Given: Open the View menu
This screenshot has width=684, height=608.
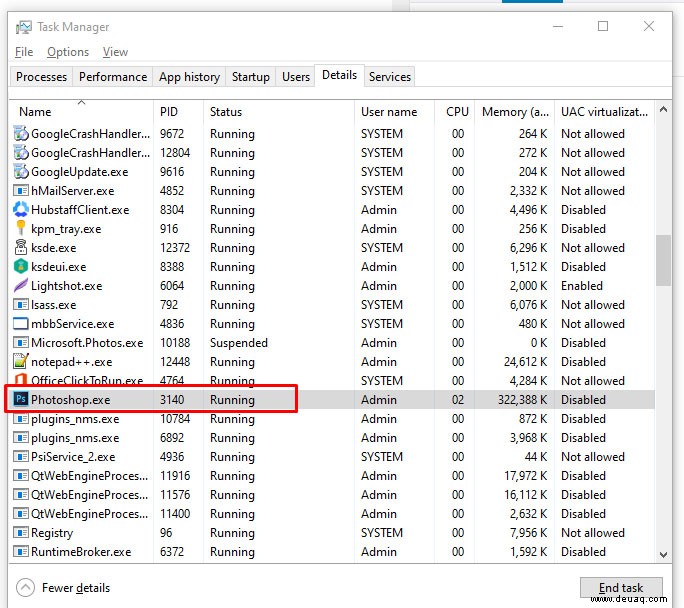Looking at the screenshot, I should [x=115, y=52].
